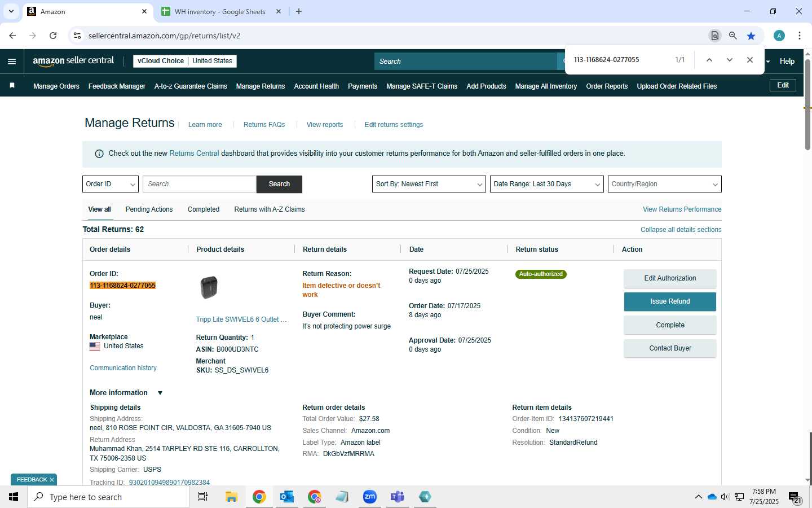Click the black Search button

tap(279, 184)
